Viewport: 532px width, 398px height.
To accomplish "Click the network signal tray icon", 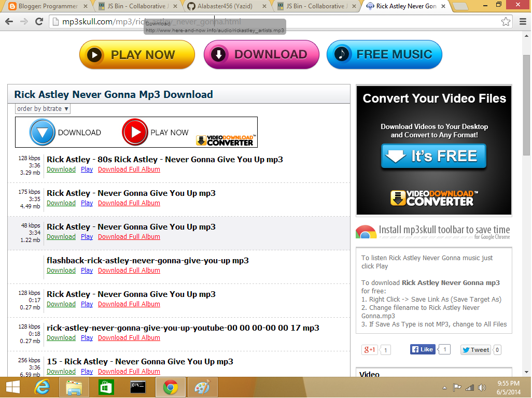I will 470,388.
